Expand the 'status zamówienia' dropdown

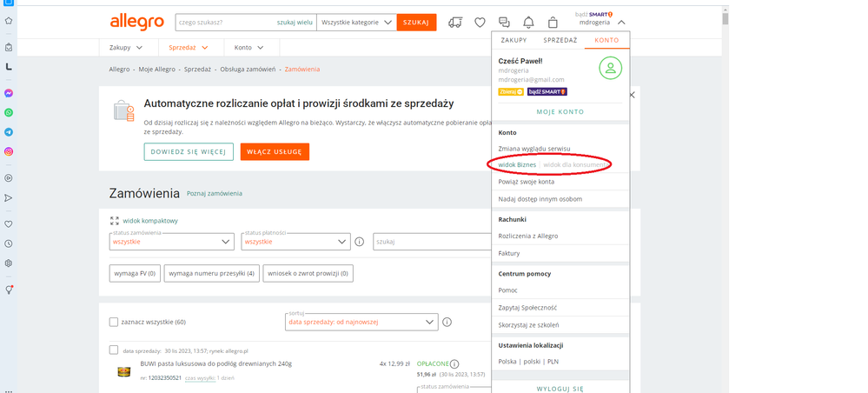172,242
